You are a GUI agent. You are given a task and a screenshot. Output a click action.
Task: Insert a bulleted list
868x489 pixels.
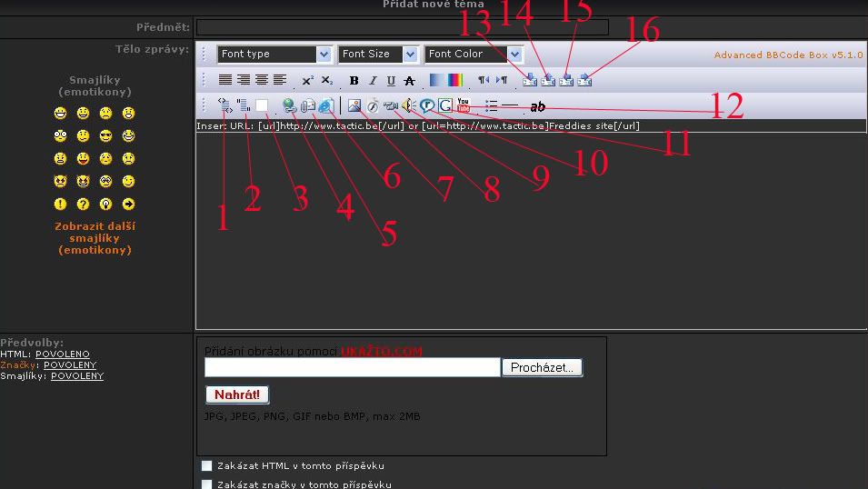click(491, 105)
